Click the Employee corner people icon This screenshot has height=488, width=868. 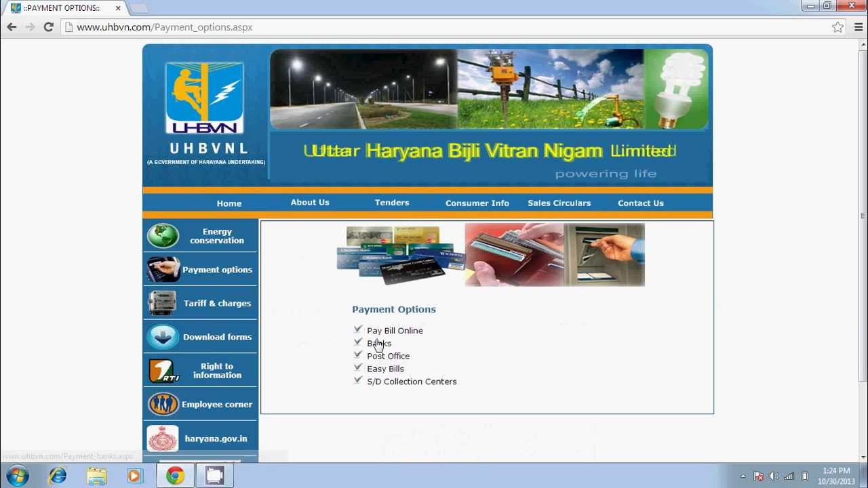[163, 405]
